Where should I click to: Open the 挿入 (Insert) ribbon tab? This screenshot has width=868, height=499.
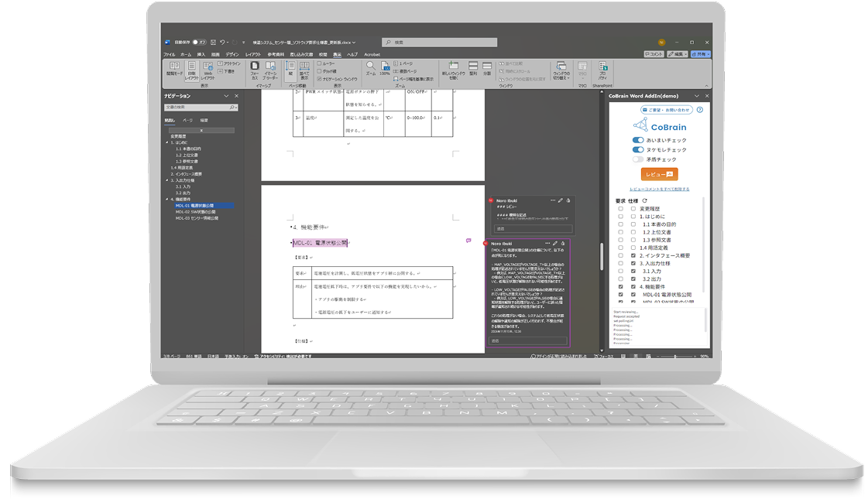point(201,55)
